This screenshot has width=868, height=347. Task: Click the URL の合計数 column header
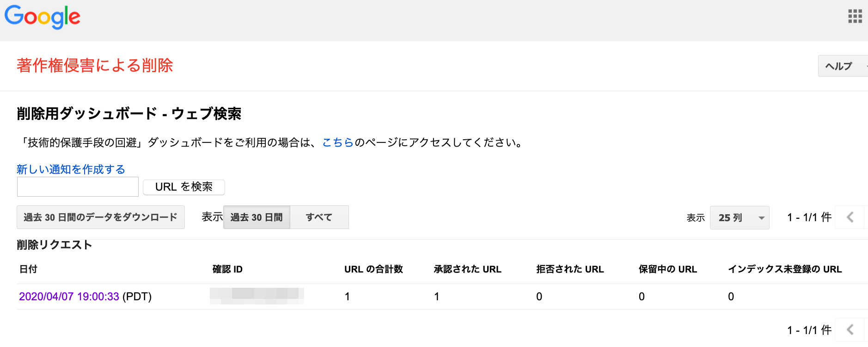(x=373, y=269)
